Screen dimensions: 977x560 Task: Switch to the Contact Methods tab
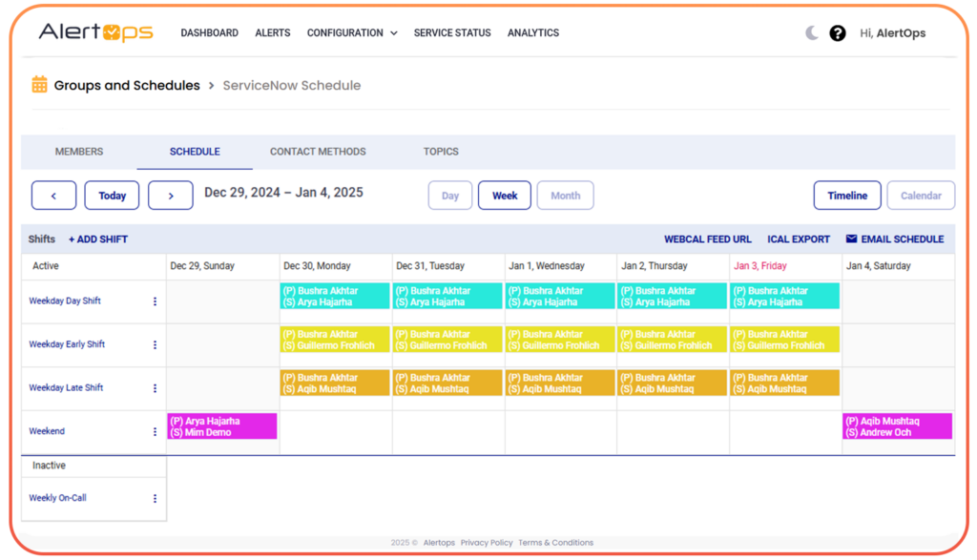[x=318, y=151]
